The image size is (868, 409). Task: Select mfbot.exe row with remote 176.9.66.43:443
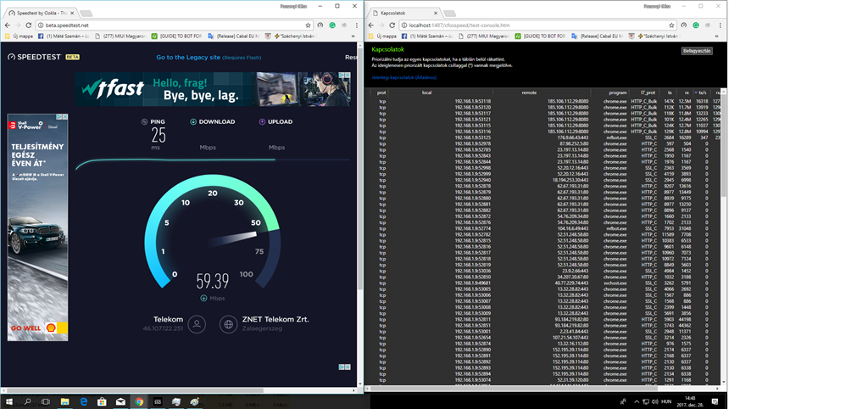pyautogui.click(x=546, y=137)
